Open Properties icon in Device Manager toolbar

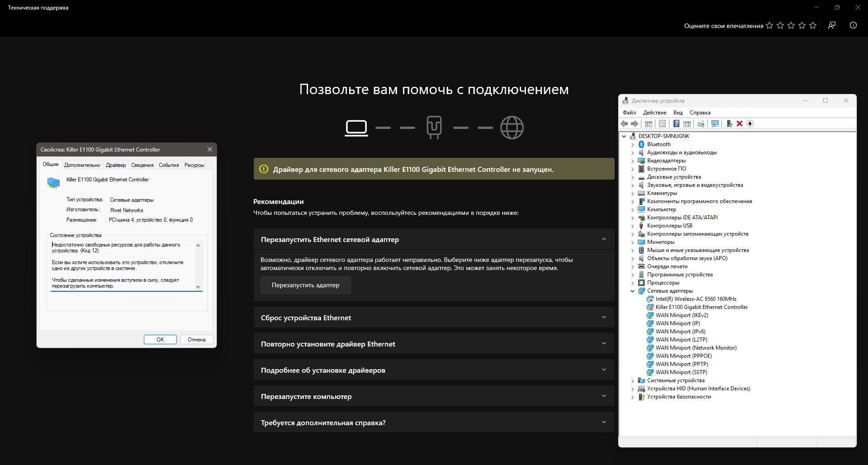(662, 123)
